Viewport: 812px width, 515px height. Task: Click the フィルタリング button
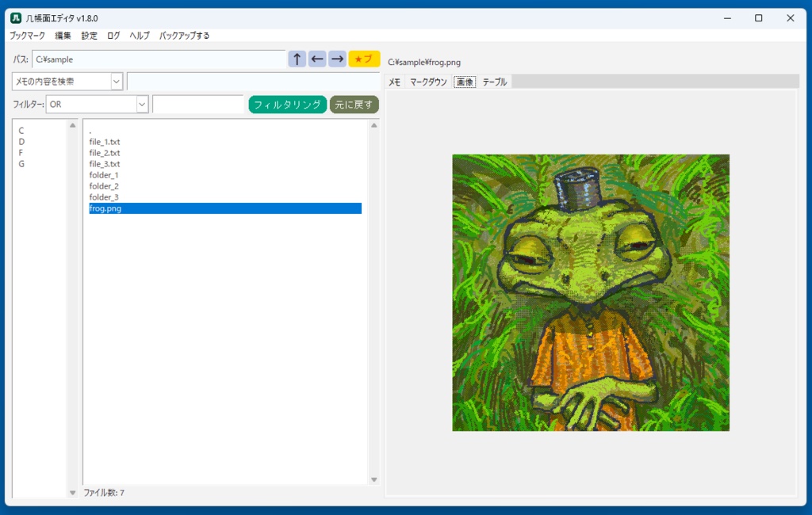click(287, 105)
